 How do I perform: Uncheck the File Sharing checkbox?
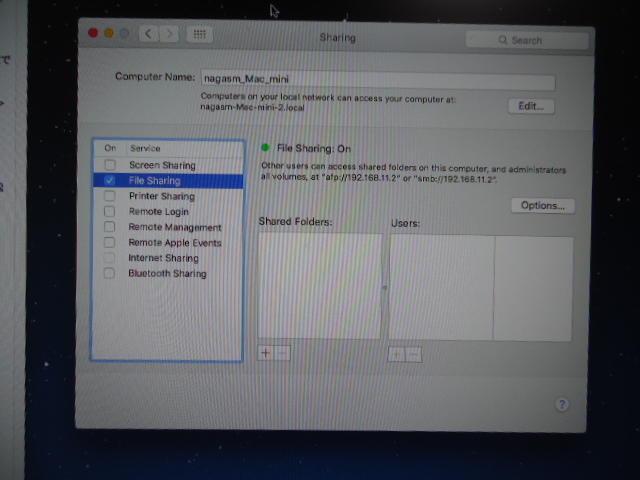[x=109, y=180]
